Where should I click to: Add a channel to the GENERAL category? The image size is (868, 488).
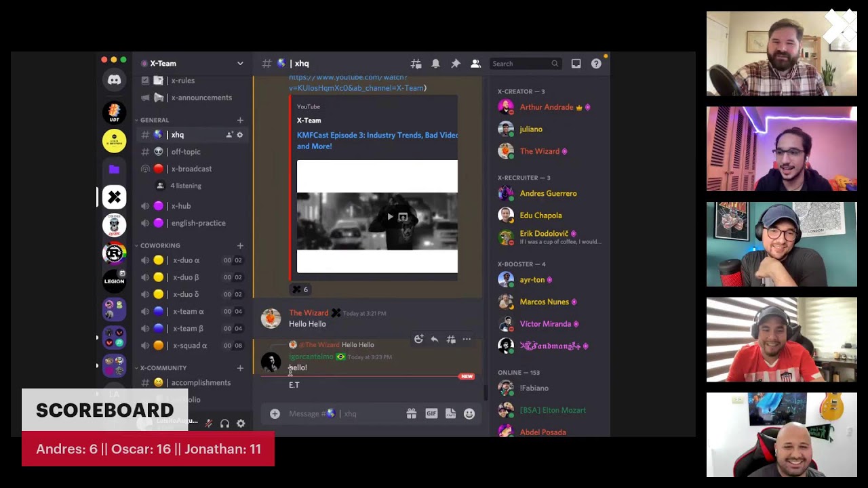tap(240, 120)
